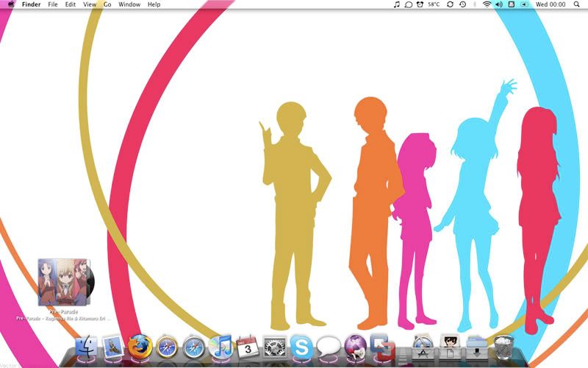Open System Preferences gear in dock
Screen dimensions: 588x368
pyautogui.click(x=275, y=347)
